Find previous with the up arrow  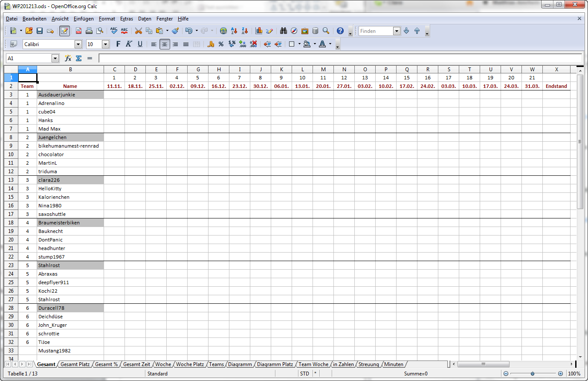[x=417, y=31]
